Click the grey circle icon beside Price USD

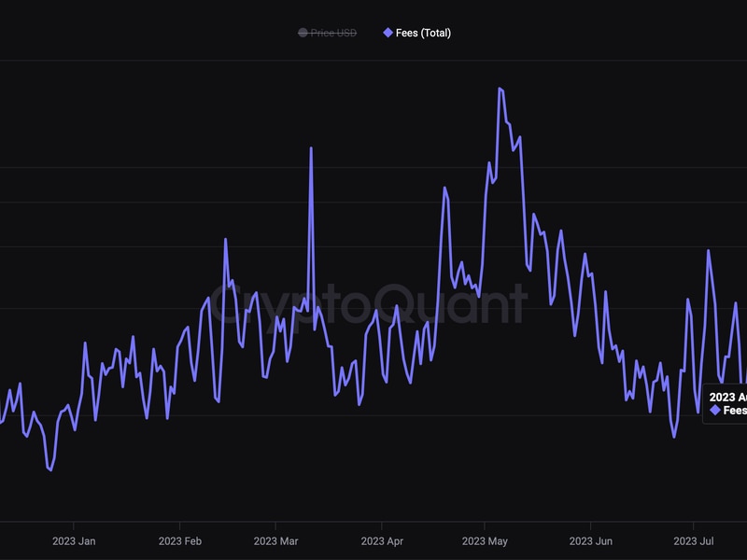[303, 33]
